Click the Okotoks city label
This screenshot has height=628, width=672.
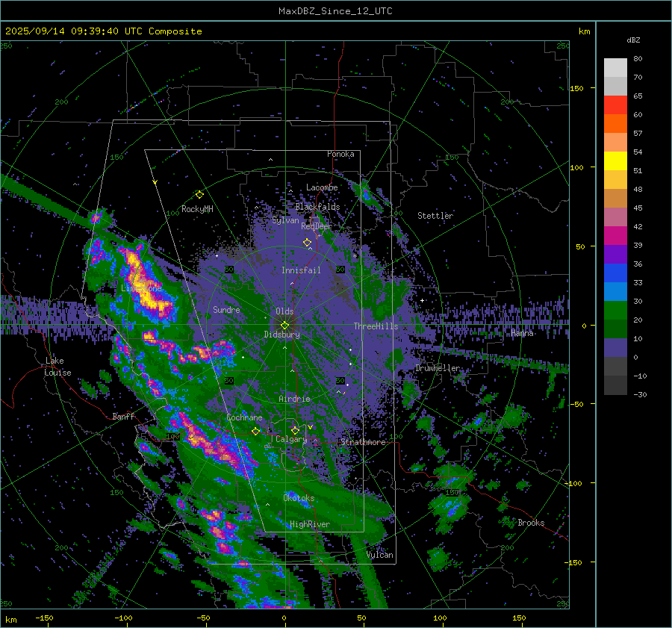click(x=299, y=498)
